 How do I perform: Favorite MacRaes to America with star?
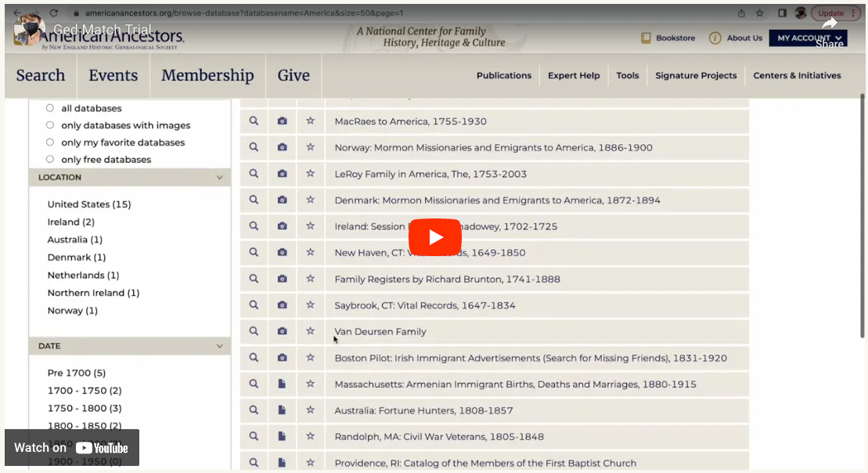311,121
